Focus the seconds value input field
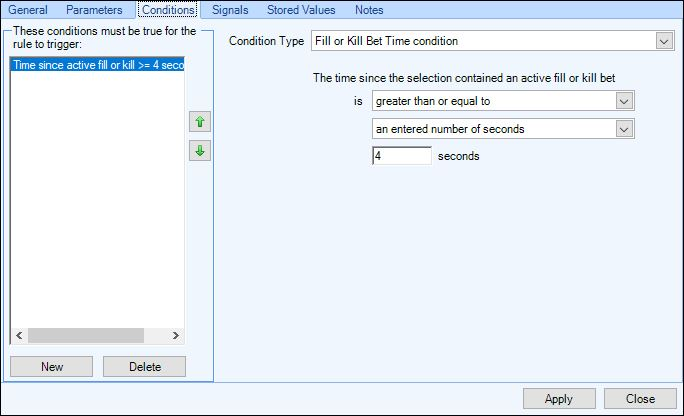Image resolution: width=684 pixels, height=416 pixels. [402, 156]
